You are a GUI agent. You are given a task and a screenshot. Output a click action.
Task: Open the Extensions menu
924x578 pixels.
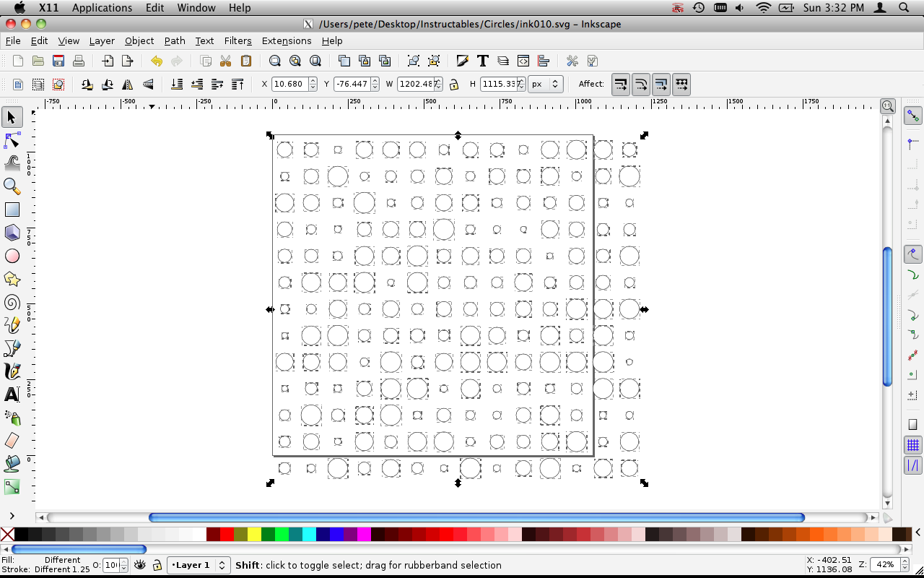coord(287,40)
